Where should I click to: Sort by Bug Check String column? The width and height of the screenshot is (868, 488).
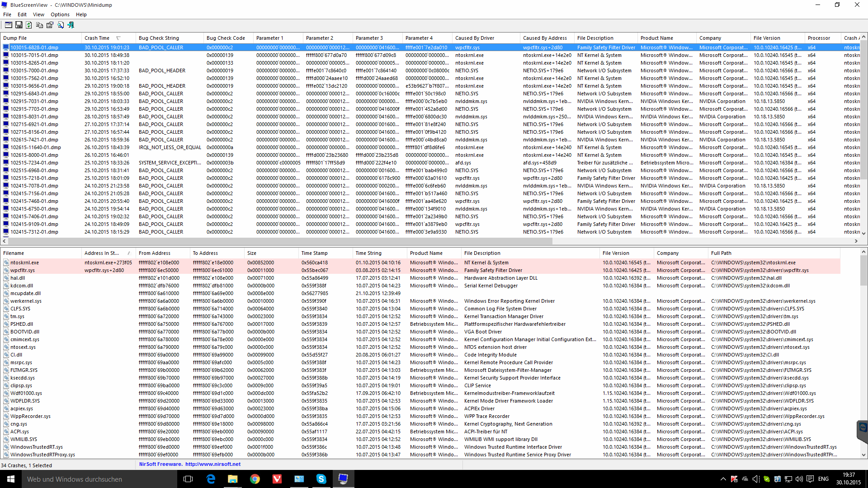[159, 38]
